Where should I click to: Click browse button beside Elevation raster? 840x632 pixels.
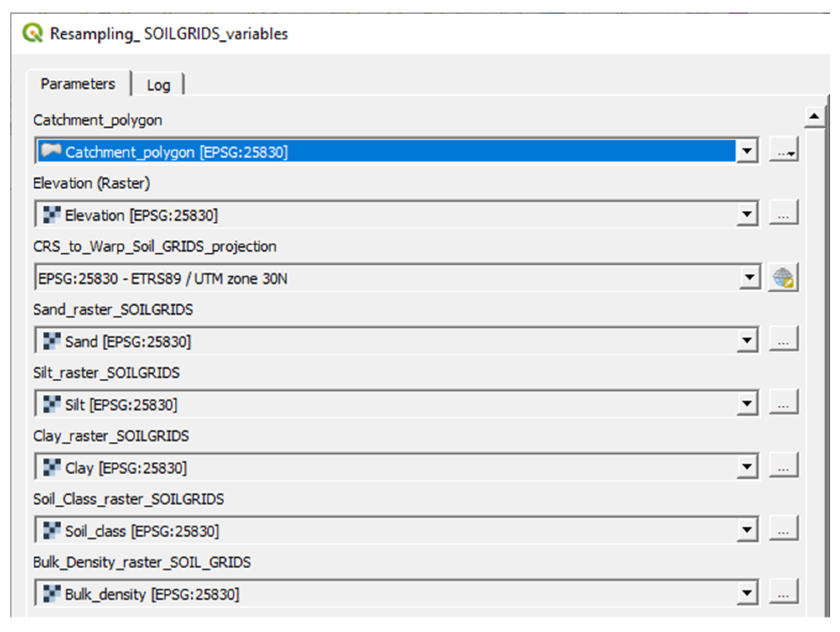(x=783, y=214)
